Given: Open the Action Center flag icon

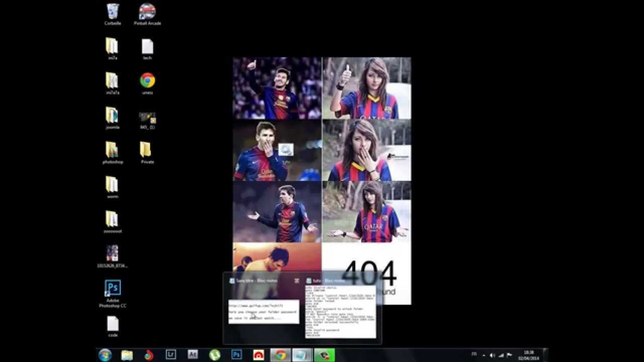Looking at the screenshot, I should [510, 355].
